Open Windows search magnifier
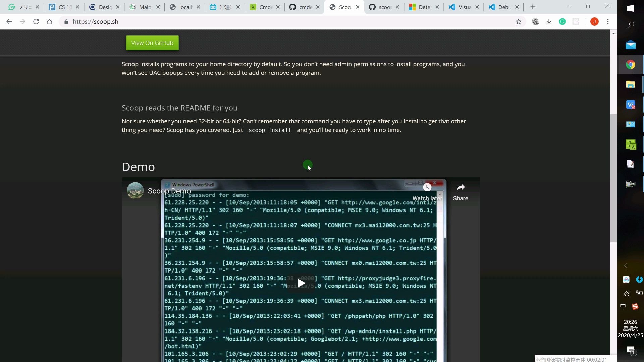The image size is (644, 362). tap(631, 25)
